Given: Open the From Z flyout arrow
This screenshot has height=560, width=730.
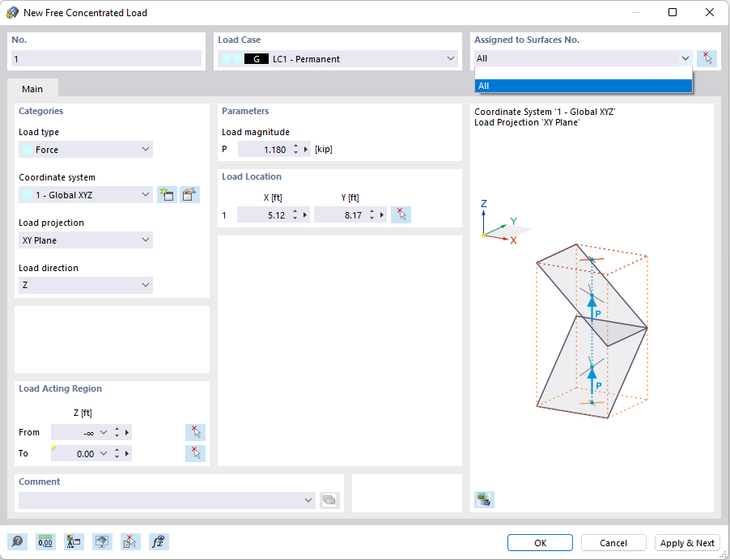Looking at the screenshot, I should click(127, 432).
